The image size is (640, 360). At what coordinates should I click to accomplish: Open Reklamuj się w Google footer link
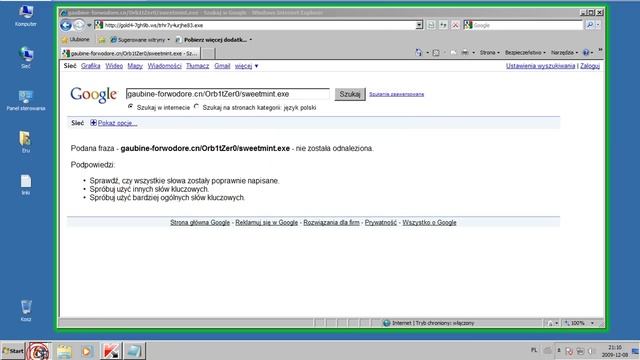pyautogui.click(x=267, y=222)
